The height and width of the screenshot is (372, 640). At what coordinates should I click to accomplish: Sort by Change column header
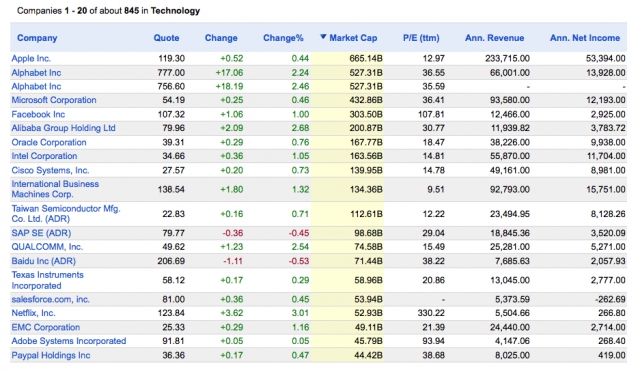[221, 38]
